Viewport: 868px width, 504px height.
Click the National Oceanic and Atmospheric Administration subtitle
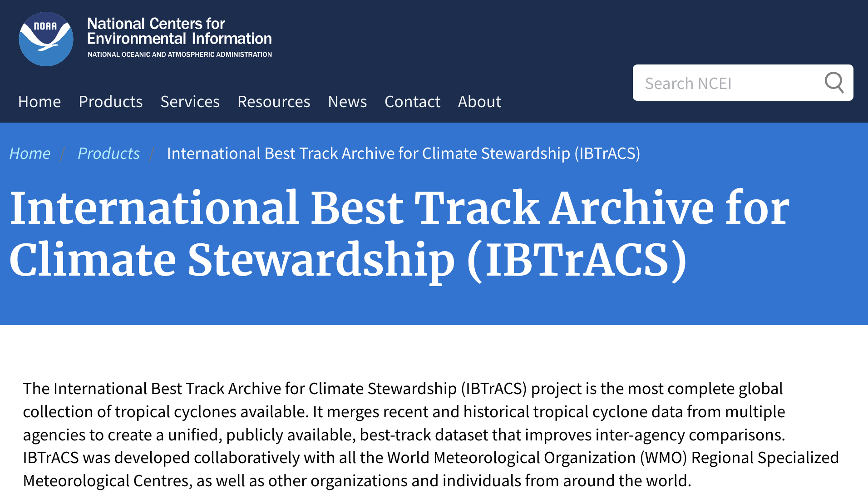tap(180, 54)
